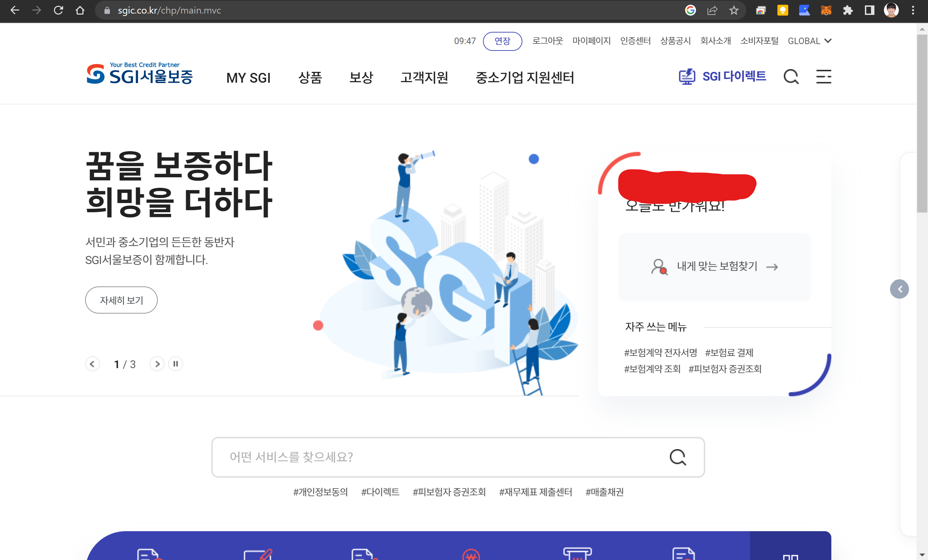Go to 마이페이지
The height and width of the screenshot is (560, 928).
(591, 41)
